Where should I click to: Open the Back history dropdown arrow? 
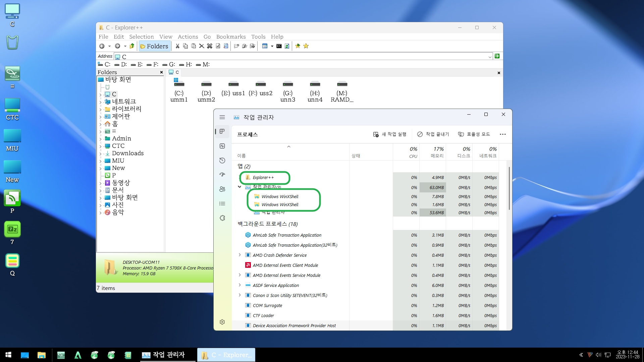(x=109, y=46)
